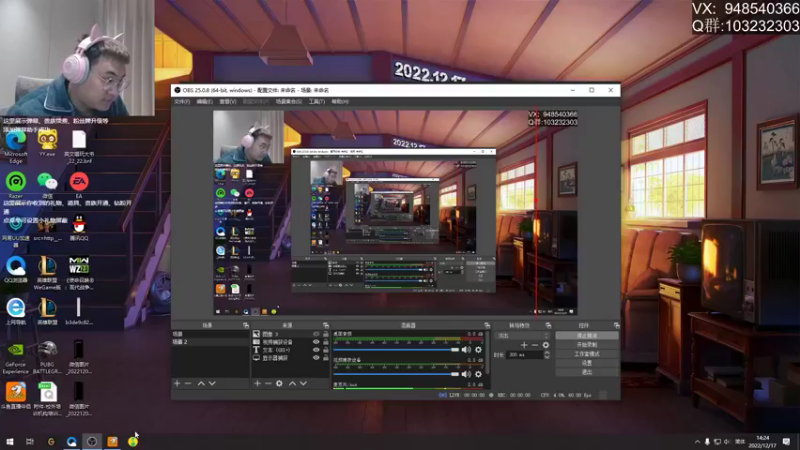This screenshot has height=450, width=800.
Task: Open transition properties with the 转场特效 gear icon
Action: pyautogui.click(x=546, y=345)
